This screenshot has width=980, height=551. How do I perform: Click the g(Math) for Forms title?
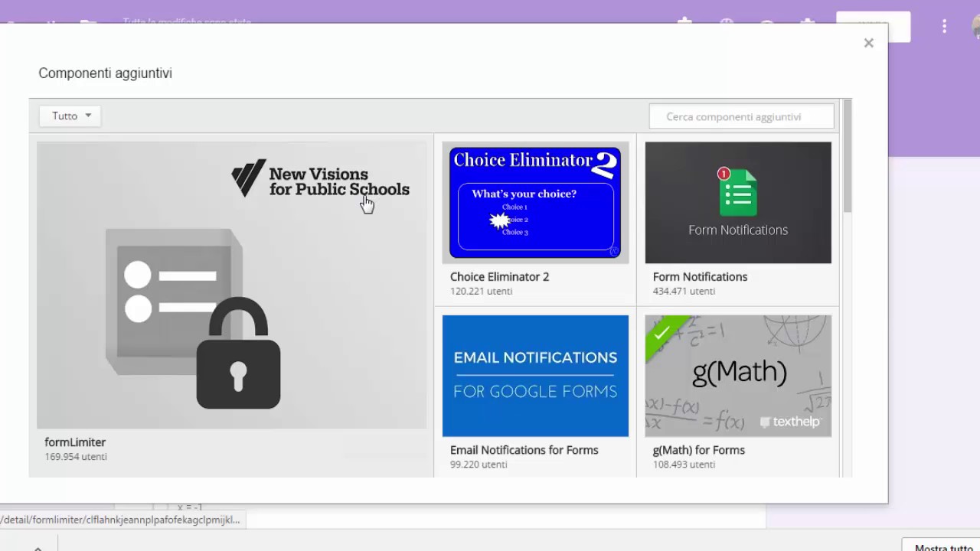pyautogui.click(x=699, y=450)
